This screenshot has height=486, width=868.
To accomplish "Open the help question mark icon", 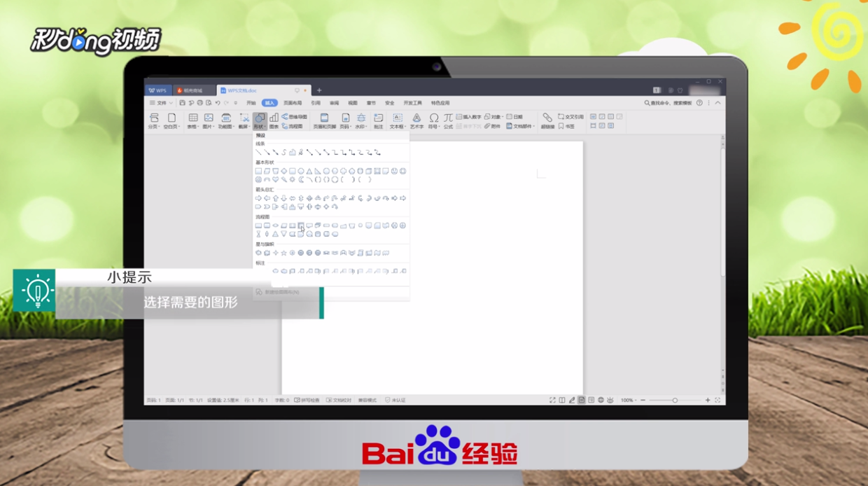I will [699, 103].
